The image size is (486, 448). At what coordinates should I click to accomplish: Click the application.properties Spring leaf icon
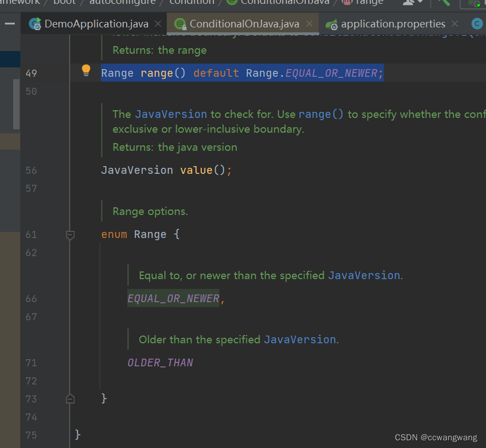click(331, 25)
